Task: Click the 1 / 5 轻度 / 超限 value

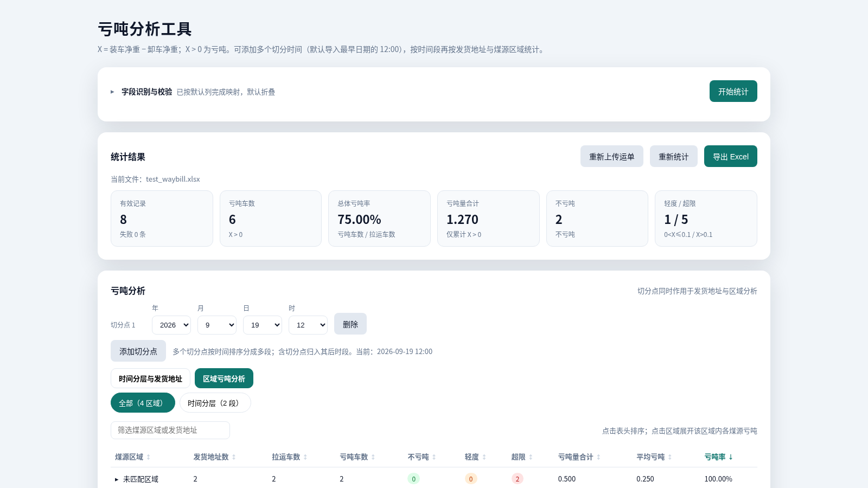Action: click(x=676, y=220)
